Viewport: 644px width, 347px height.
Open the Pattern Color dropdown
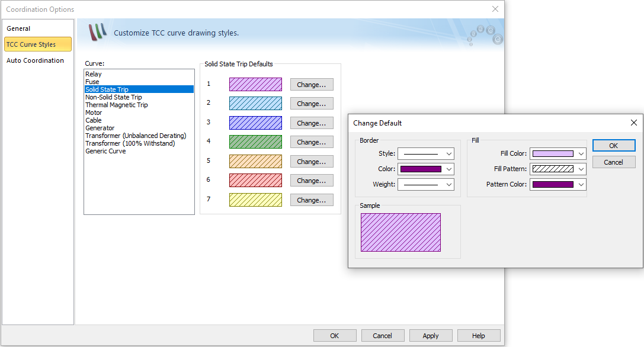point(558,184)
